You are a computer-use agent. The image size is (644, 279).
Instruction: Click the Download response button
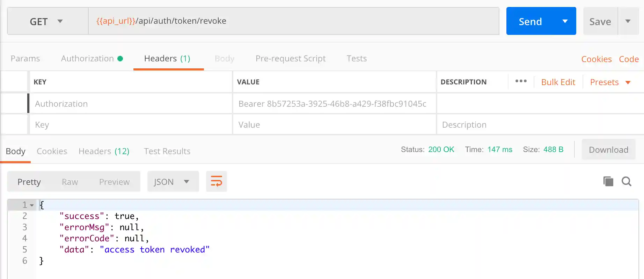pyautogui.click(x=608, y=150)
